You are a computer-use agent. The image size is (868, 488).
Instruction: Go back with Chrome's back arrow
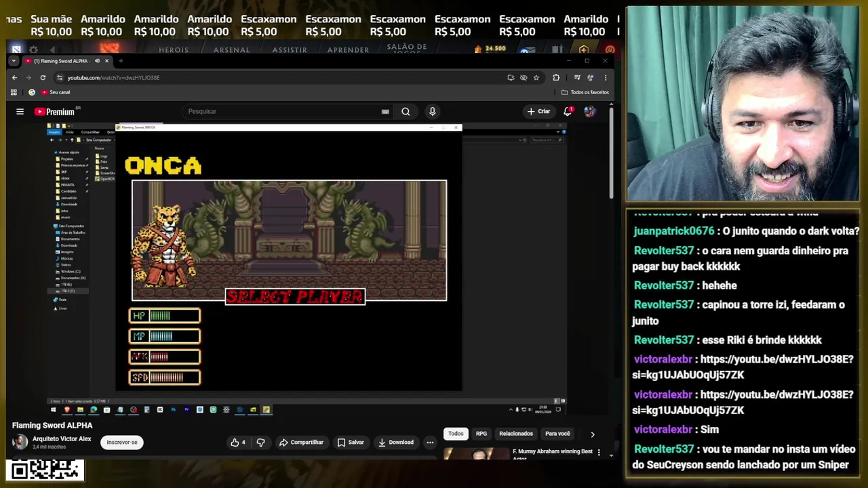tap(14, 78)
